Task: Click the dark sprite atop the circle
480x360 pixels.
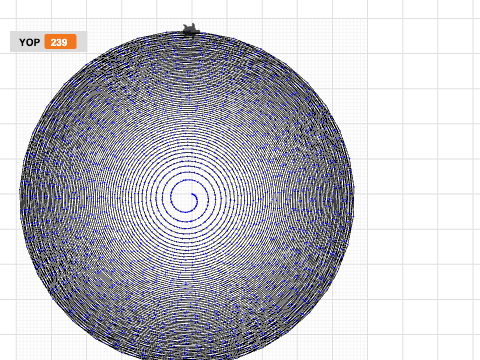Action: 191,29
